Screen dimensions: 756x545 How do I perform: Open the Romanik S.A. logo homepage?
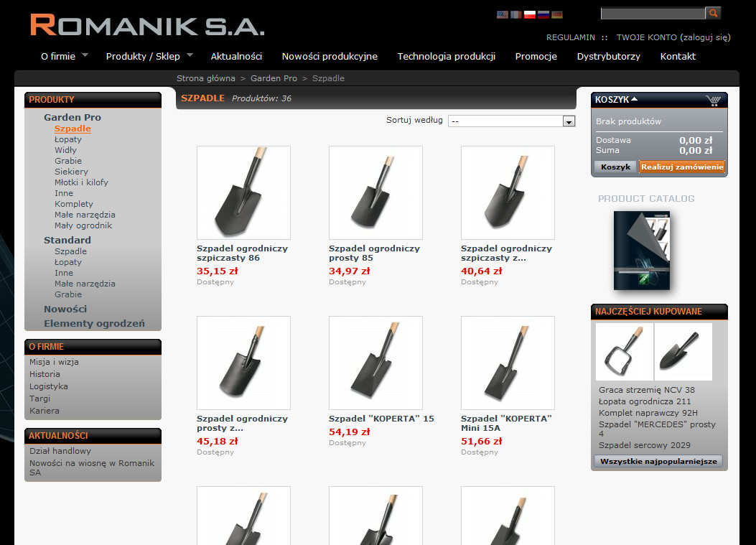[147, 26]
